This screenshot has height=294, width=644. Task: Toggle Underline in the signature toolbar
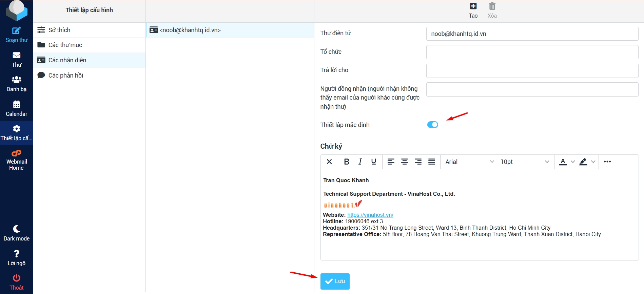(x=373, y=162)
